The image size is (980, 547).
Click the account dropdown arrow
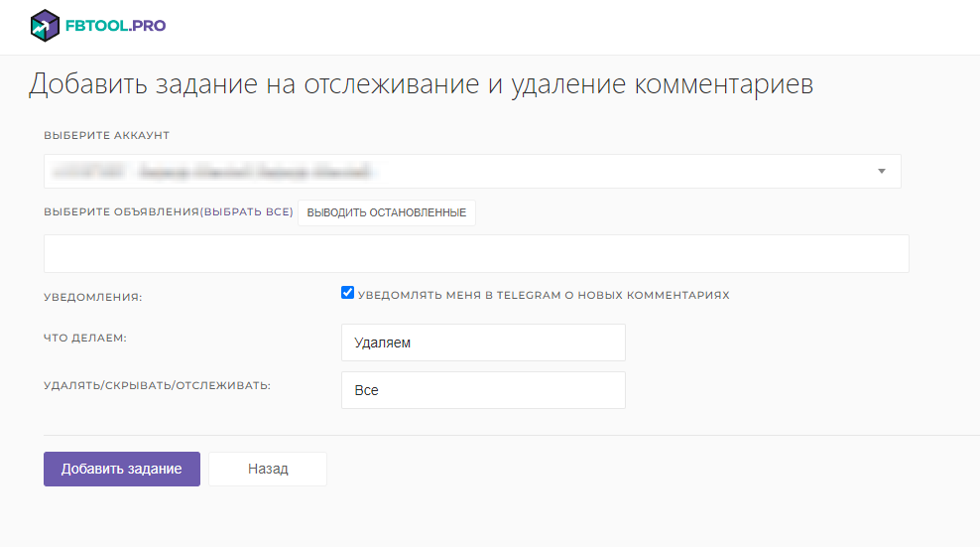pyautogui.click(x=881, y=171)
